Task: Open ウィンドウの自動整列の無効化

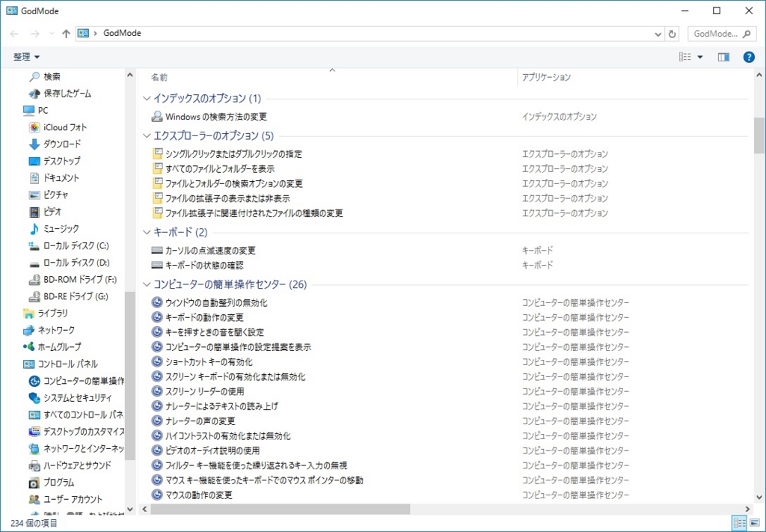Action: click(x=216, y=303)
